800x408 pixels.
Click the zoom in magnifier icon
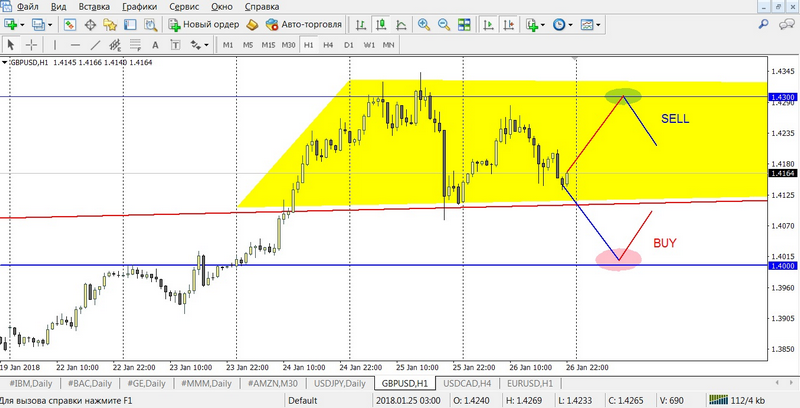(x=424, y=25)
